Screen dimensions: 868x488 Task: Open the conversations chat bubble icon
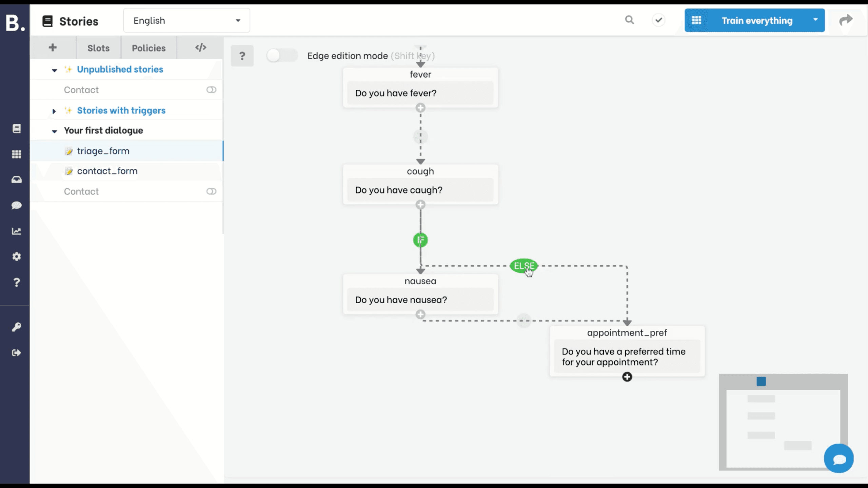click(x=17, y=206)
